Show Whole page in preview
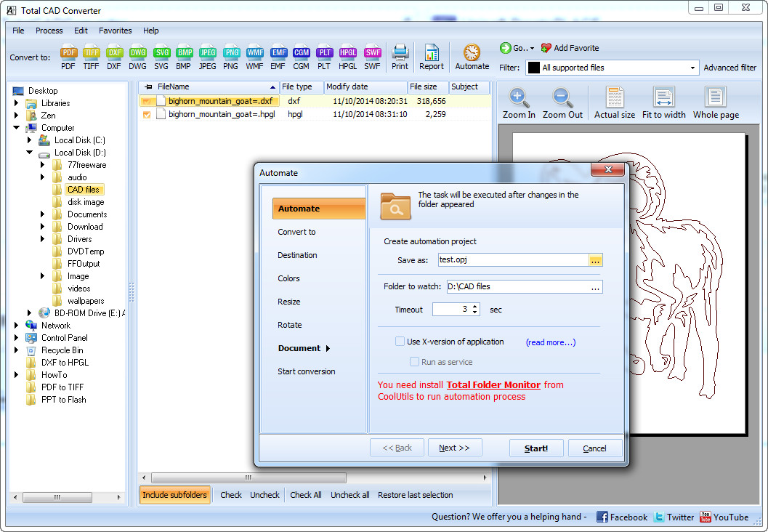The height and width of the screenshot is (532, 768). click(x=716, y=103)
